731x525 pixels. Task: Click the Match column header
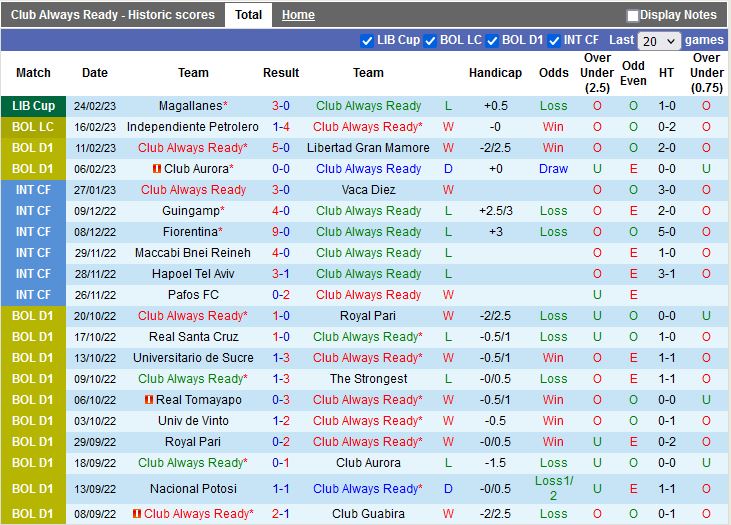click(x=33, y=73)
